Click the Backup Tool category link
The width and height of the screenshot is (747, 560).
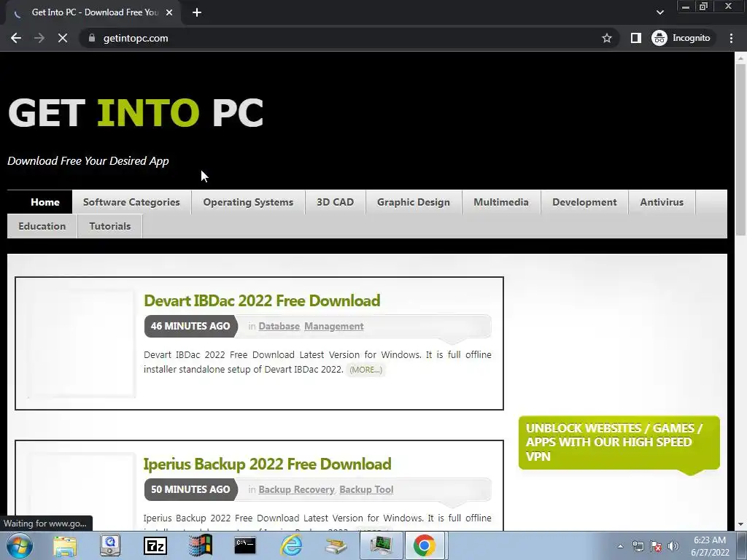pos(366,489)
